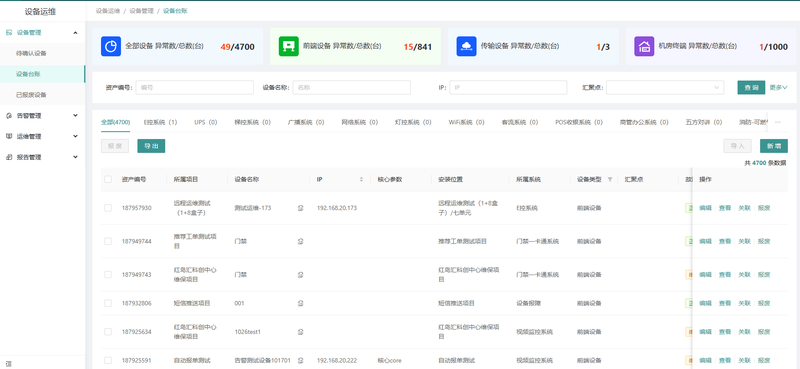
Task: Click the device-name icon in row 187949744
Action: coord(301,241)
